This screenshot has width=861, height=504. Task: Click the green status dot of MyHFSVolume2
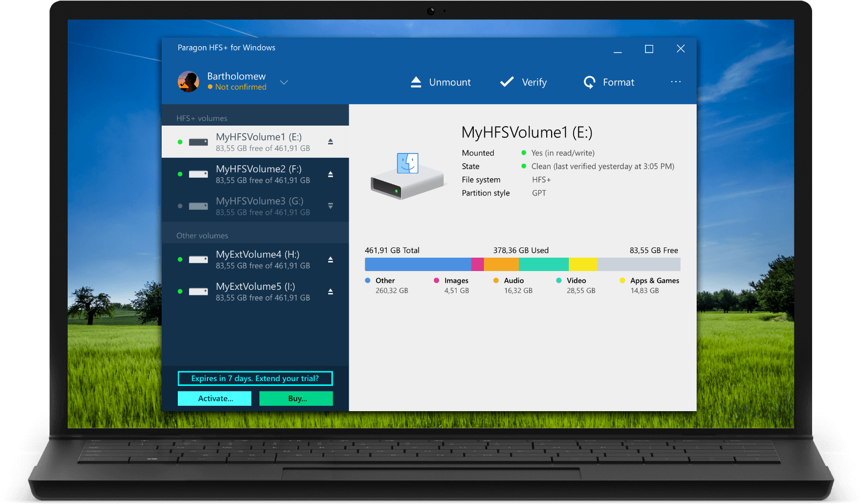[x=180, y=174]
